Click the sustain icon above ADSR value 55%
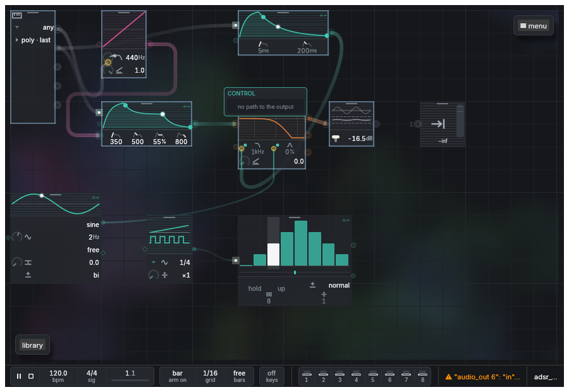The width and height of the screenshot is (569, 392). pyautogui.click(x=159, y=135)
